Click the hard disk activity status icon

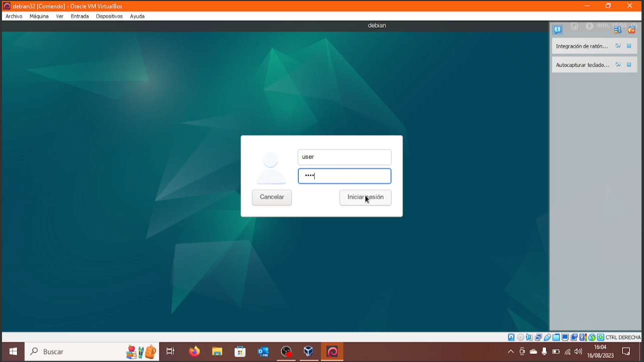511,337
